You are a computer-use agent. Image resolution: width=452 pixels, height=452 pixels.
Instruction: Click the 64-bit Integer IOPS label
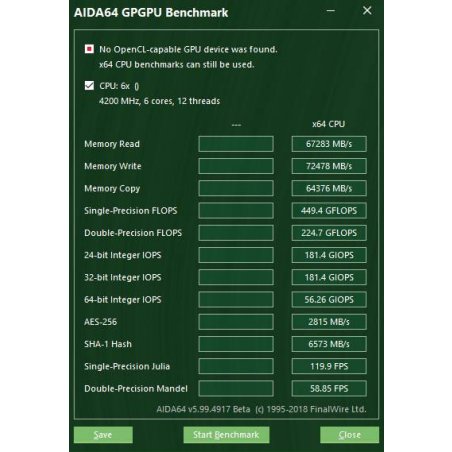[x=123, y=300]
